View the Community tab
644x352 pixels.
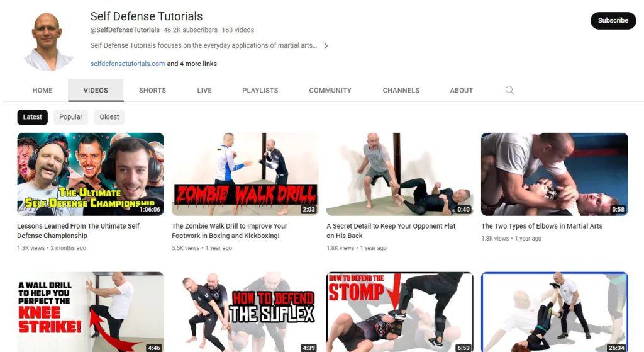pos(330,90)
